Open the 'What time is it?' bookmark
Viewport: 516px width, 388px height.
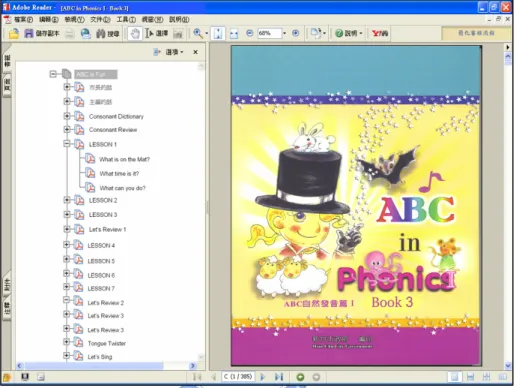point(119,174)
